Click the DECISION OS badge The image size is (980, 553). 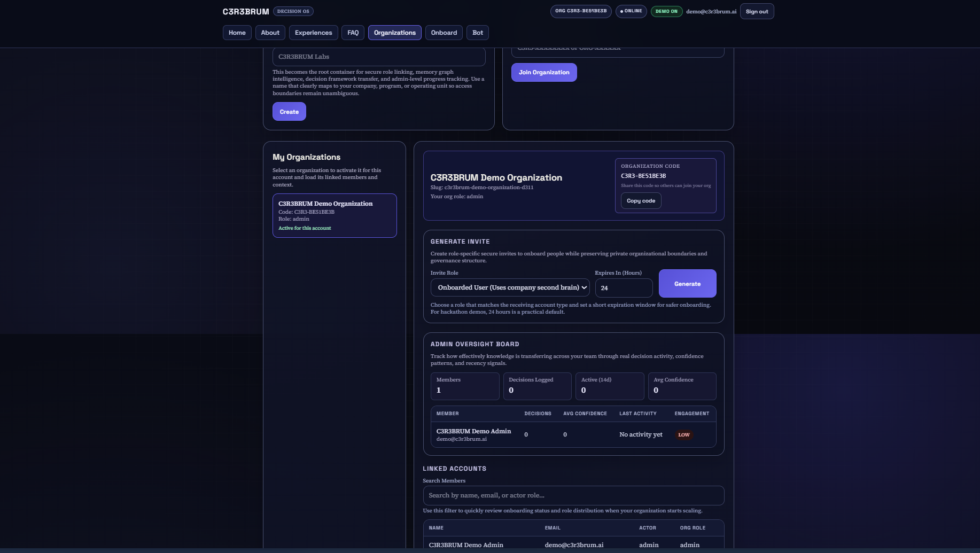point(293,11)
